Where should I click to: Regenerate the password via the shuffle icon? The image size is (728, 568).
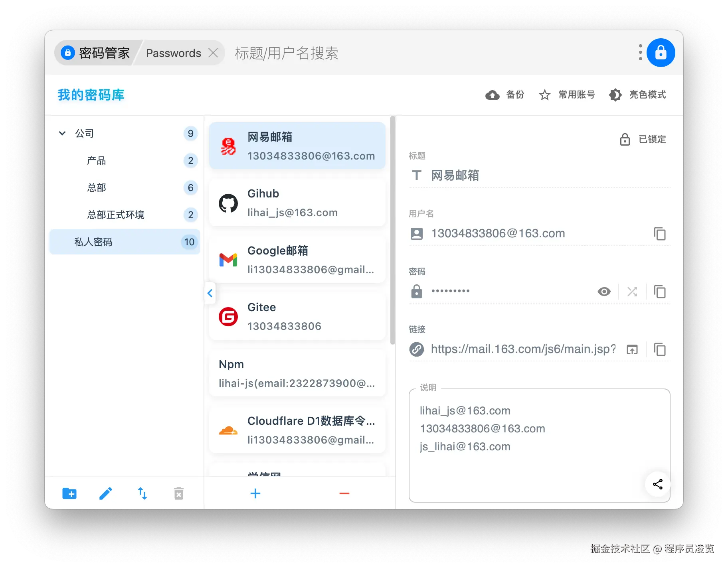632,292
